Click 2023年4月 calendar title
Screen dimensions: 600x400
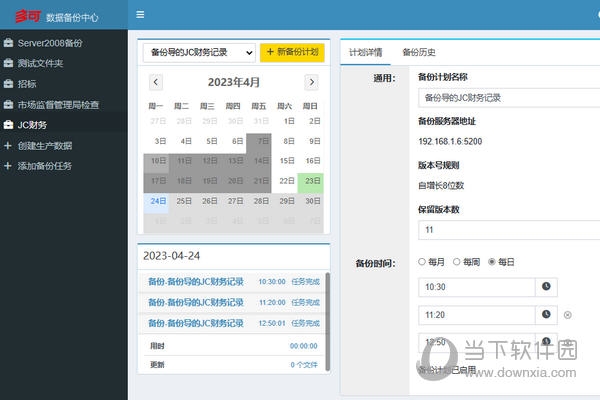pyautogui.click(x=234, y=82)
